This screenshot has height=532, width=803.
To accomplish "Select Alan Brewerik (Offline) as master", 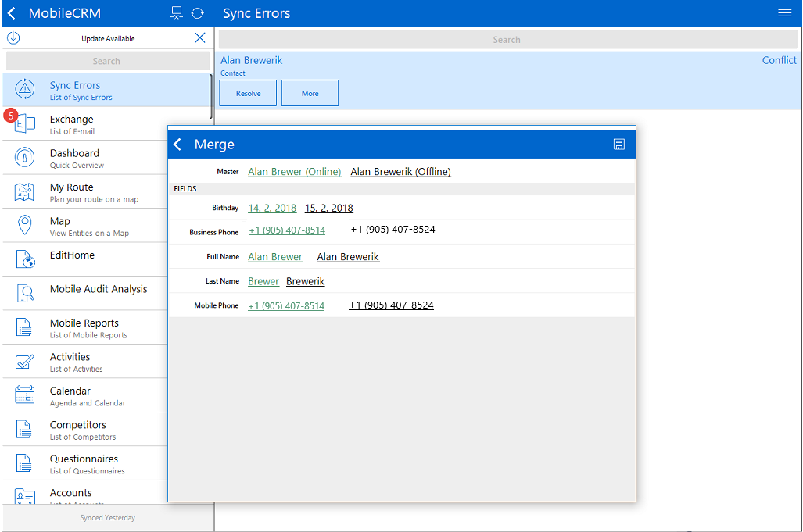I will tap(400, 172).
